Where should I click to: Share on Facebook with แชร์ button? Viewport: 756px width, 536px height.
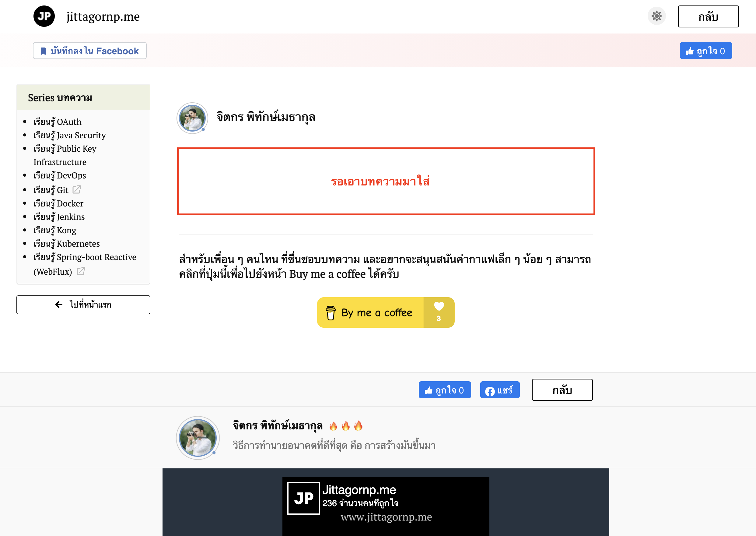pyautogui.click(x=500, y=390)
